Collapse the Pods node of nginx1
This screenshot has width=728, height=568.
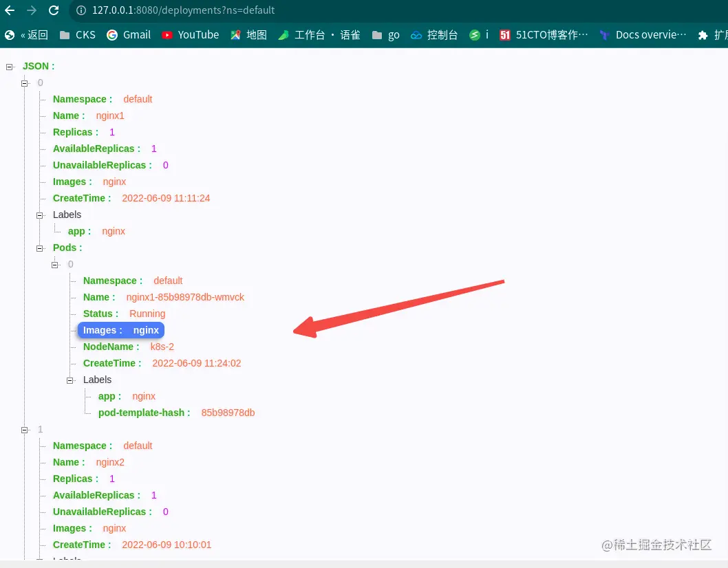(40, 248)
